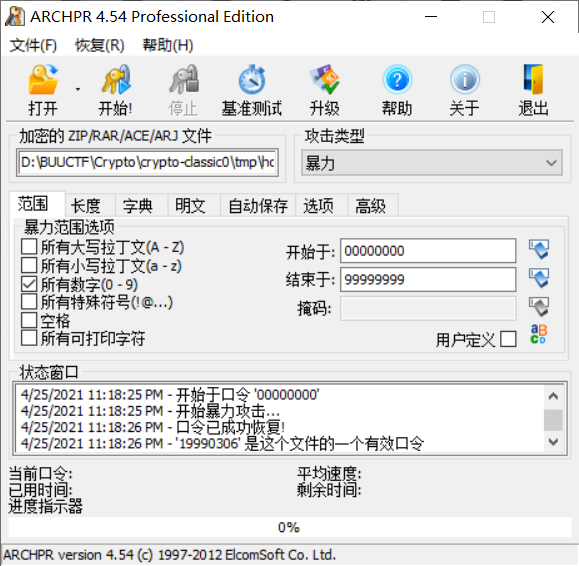Click the 口令已成功恢复! log line

[153, 427]
